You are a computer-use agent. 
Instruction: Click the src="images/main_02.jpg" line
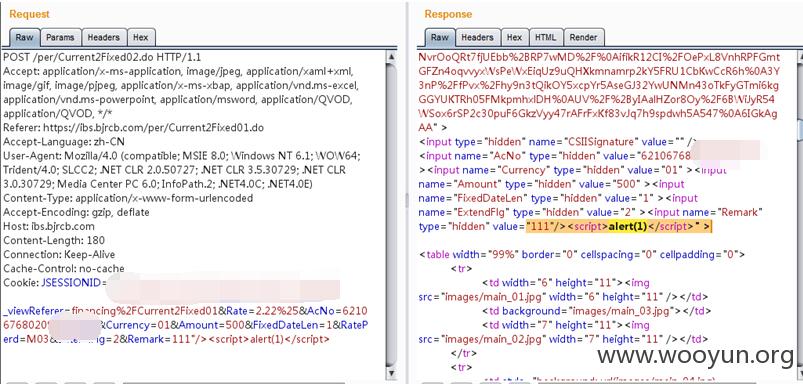pos(563,339)
